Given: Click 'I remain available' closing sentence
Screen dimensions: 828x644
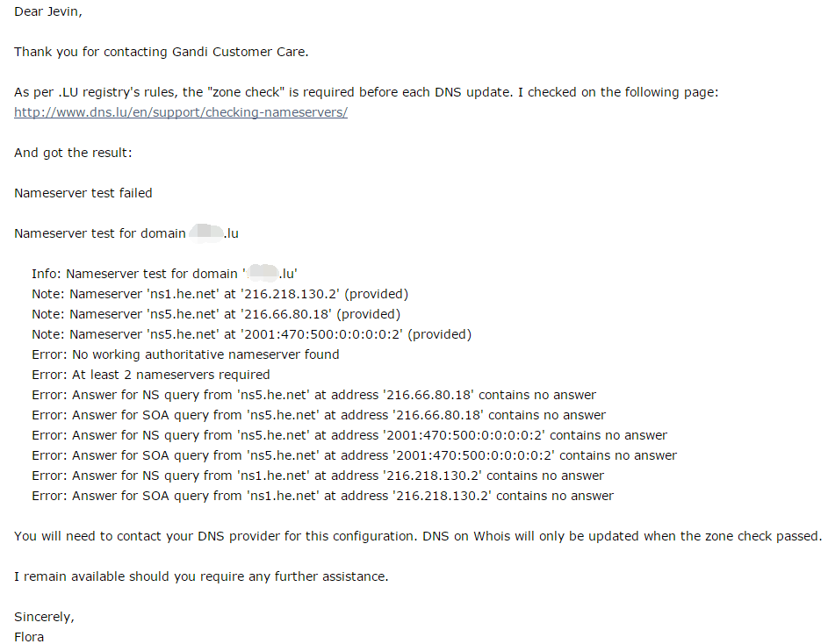Looking at the screenshot, I should point(201,576).
